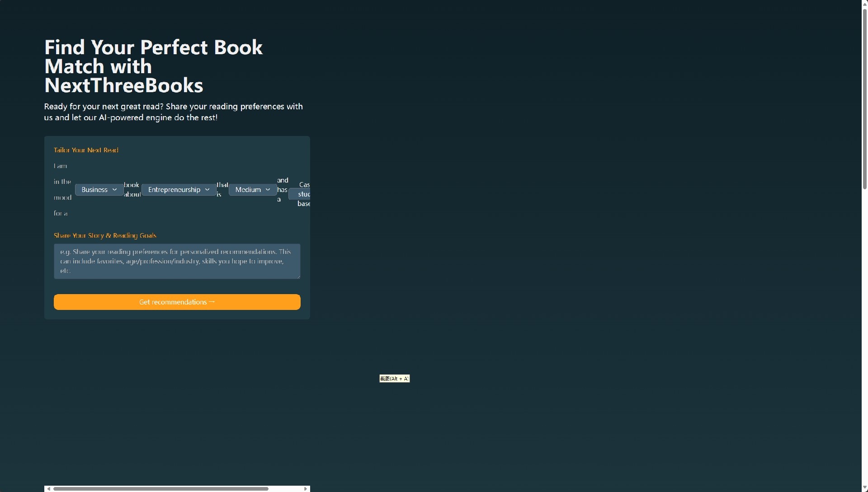Click the horizontal scrollbar thumb

click(160, 488)
